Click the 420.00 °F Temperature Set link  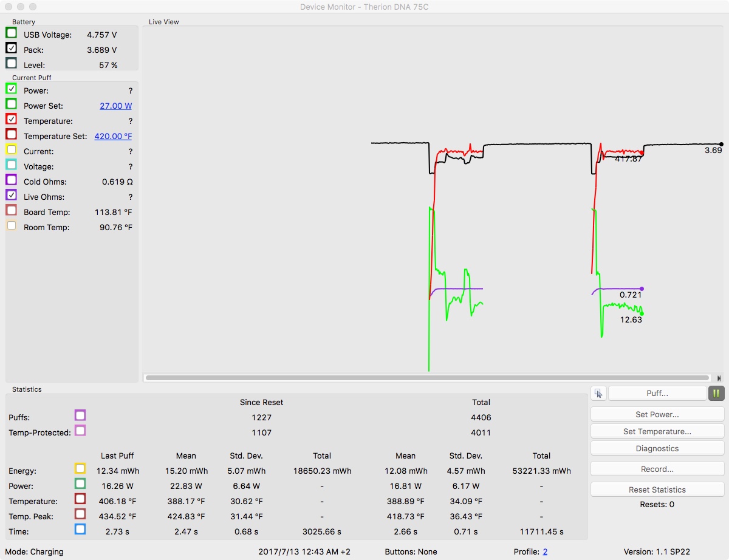coord(113,136)
